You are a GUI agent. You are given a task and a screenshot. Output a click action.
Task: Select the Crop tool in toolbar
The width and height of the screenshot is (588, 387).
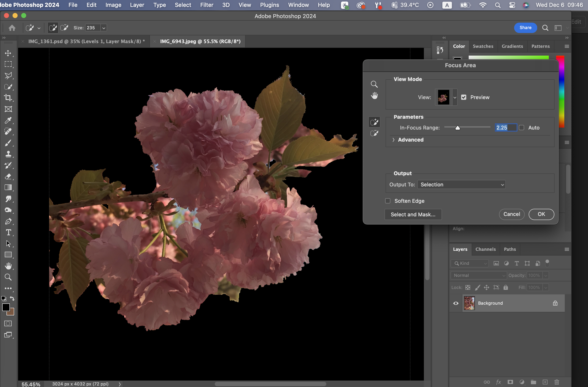pyautogui.click(x=8, y=98)
